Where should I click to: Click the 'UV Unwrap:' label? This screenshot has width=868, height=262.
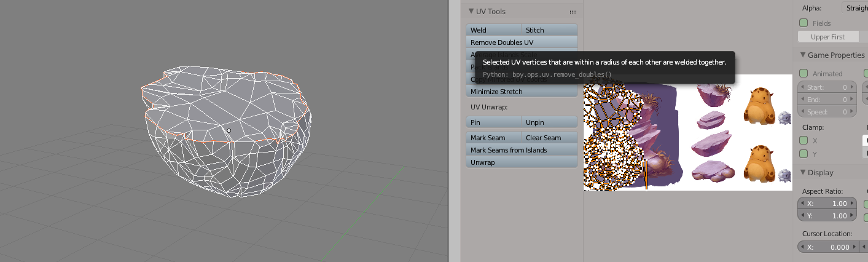click(488, 107)
